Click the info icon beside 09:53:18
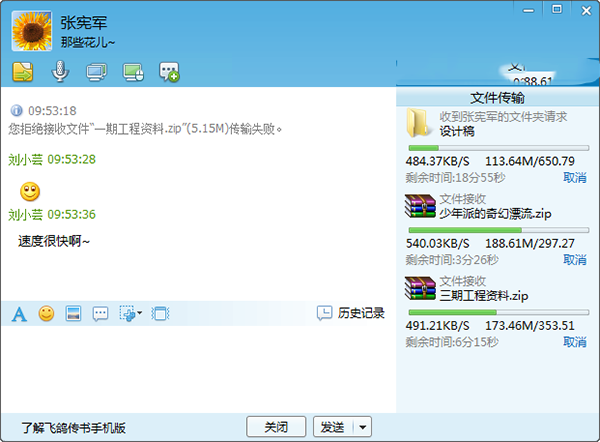The width and height of the screenshot is (600, 442). (16, 111)
